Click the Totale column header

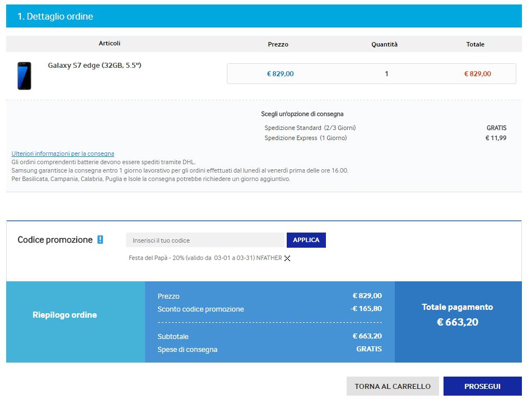475,44
